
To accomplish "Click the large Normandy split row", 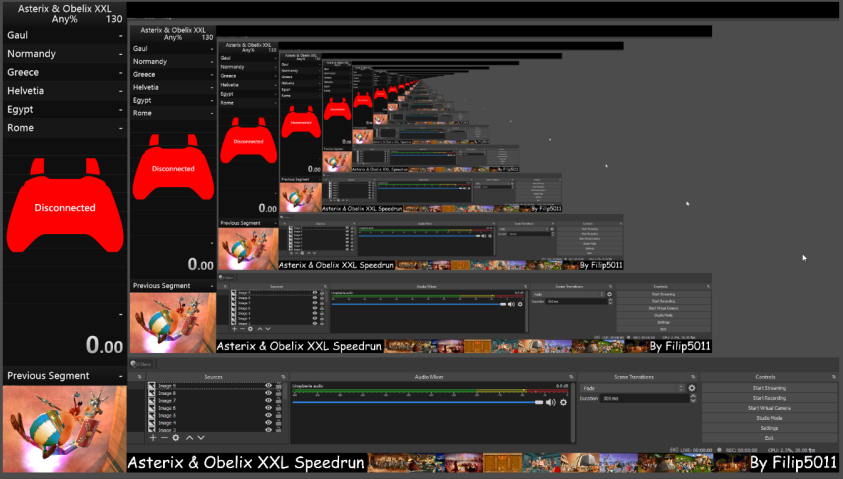I will click(65, 54).
